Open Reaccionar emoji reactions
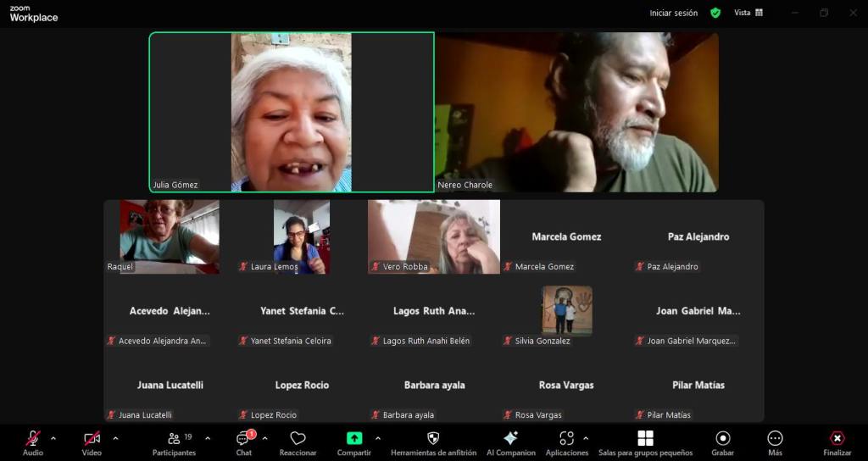 pos(298,442)
